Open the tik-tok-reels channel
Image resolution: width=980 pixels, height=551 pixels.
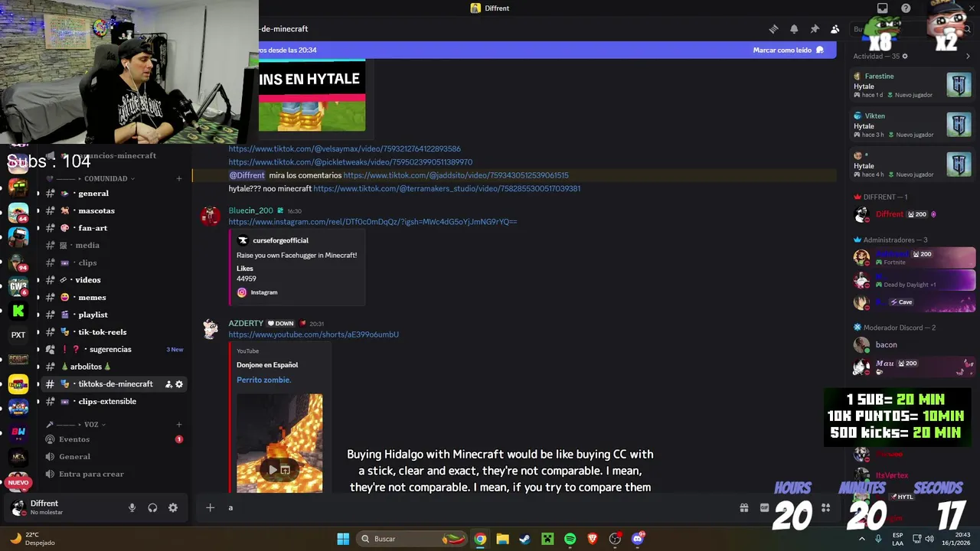tap(115, 332)
